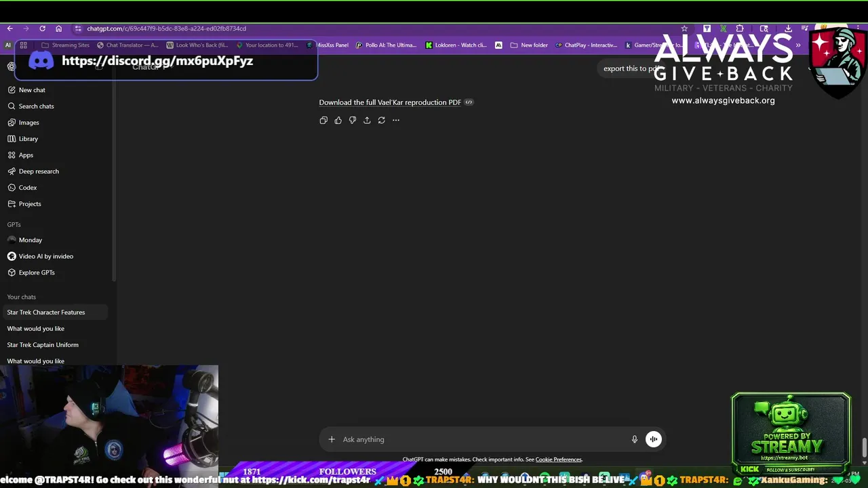The image size is (868, 488).
Task: Collapse the Your chats sidebar section
Action: (22, 297)
